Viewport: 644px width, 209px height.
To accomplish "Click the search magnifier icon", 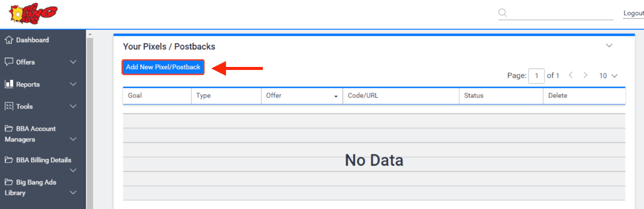I will (x=502, y=13).
